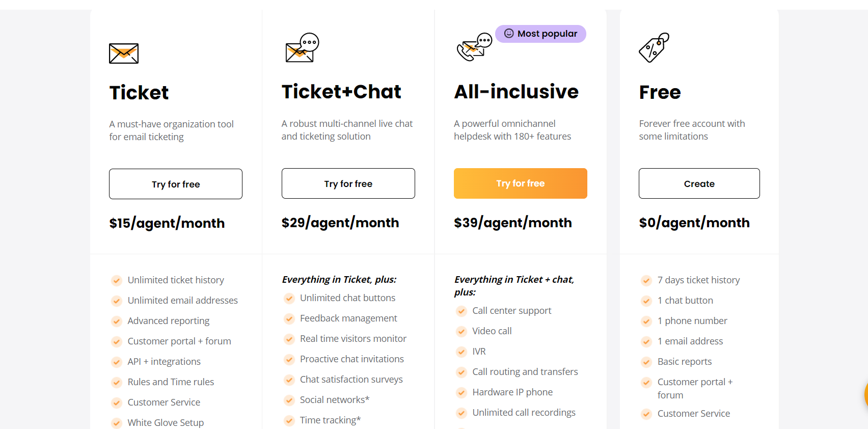
Task: Select Try for free under the Ticket plan
Action: (x=175, y=183)
